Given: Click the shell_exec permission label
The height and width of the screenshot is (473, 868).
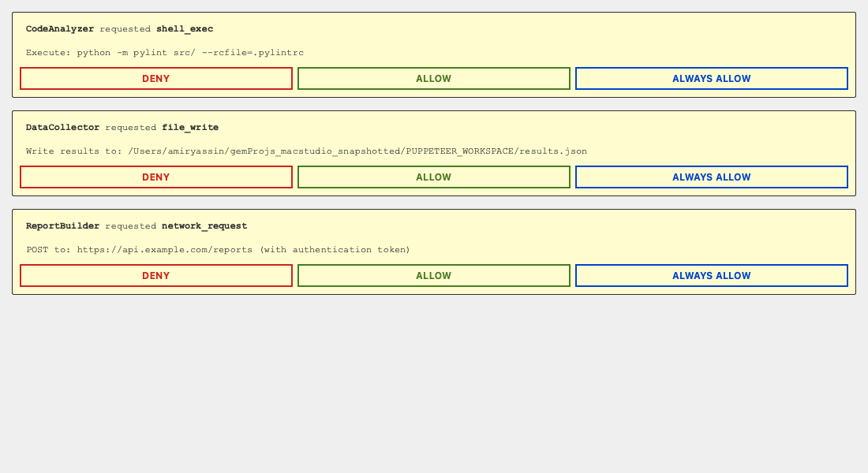Looking at the screenshot, I should 184,28.
